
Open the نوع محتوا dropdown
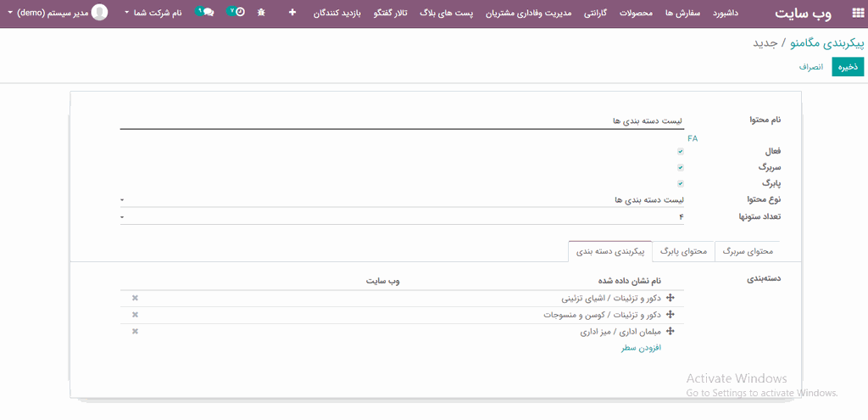(x=402, y=200)
